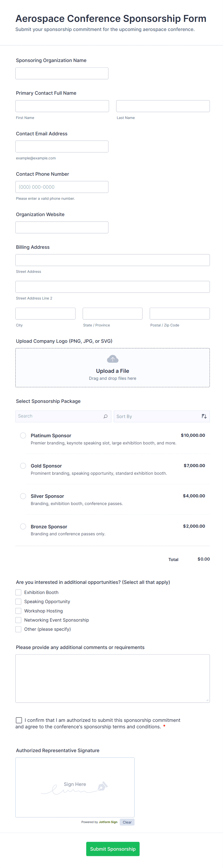This screenshot has height=868, width=223.
Task: Enable the Workshop Hosting option
Action: 18,611
